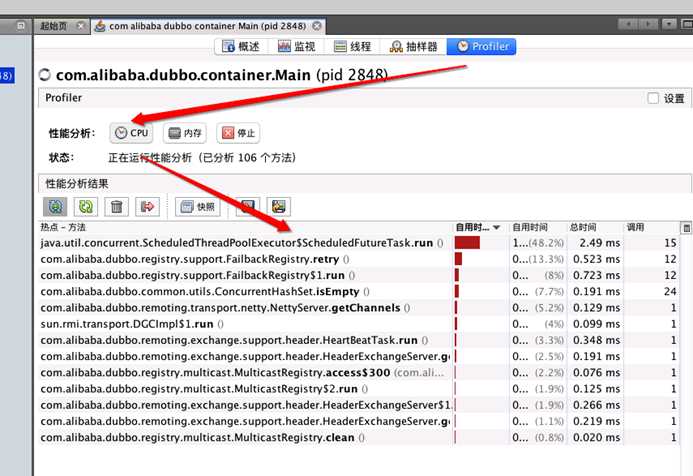693x476 pixels.
Task: Select row FailbackRegistry$1.run ()
Action: (x=358, y=275)
